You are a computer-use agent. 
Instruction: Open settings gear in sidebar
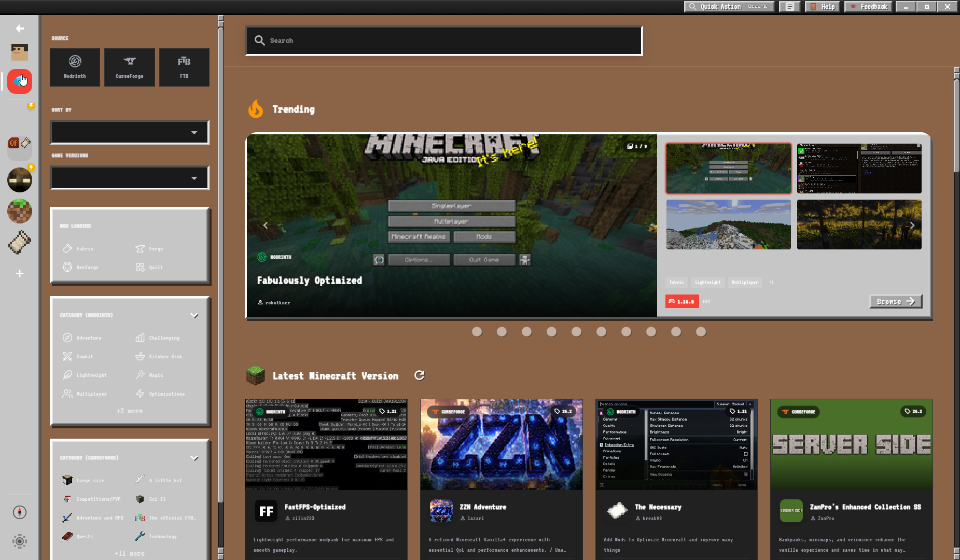[20, 541]
